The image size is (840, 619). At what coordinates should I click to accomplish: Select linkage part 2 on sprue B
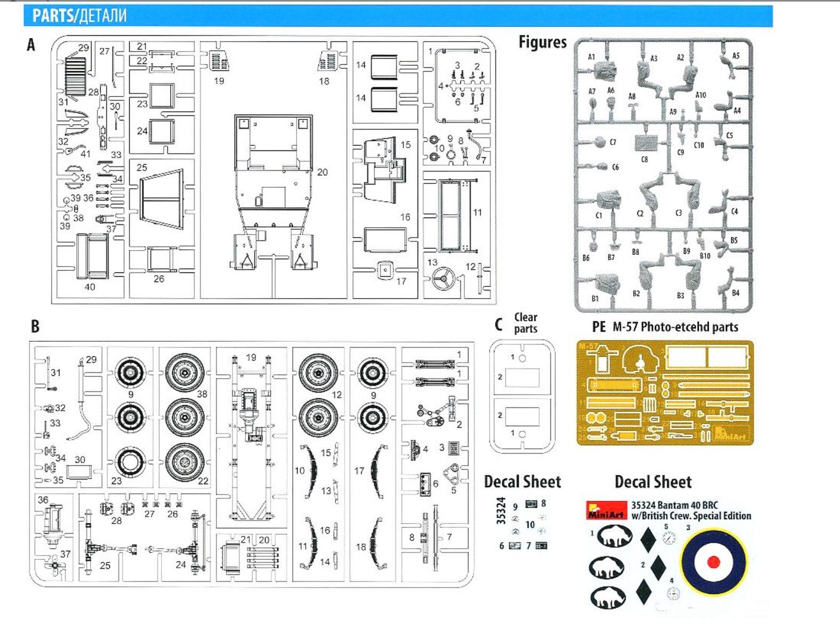click(437, 411)
